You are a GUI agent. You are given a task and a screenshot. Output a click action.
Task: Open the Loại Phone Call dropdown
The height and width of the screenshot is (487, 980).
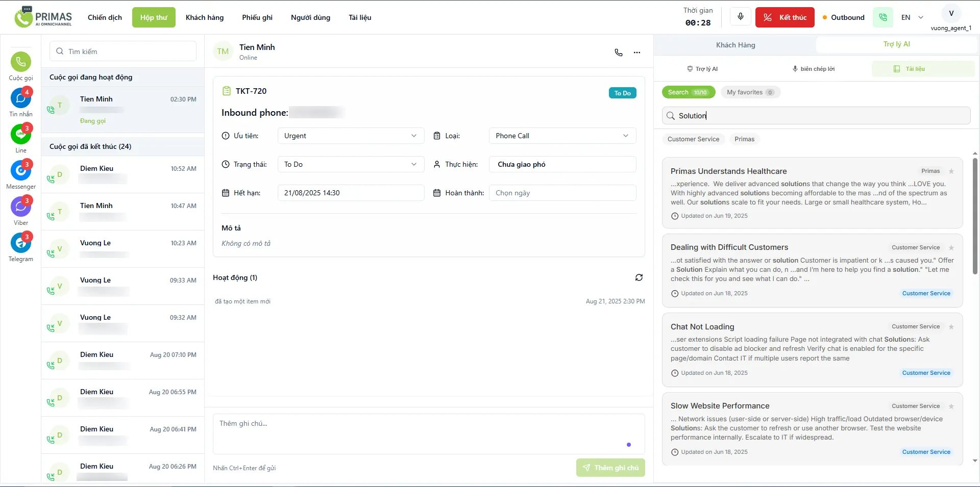pos(562,136)
